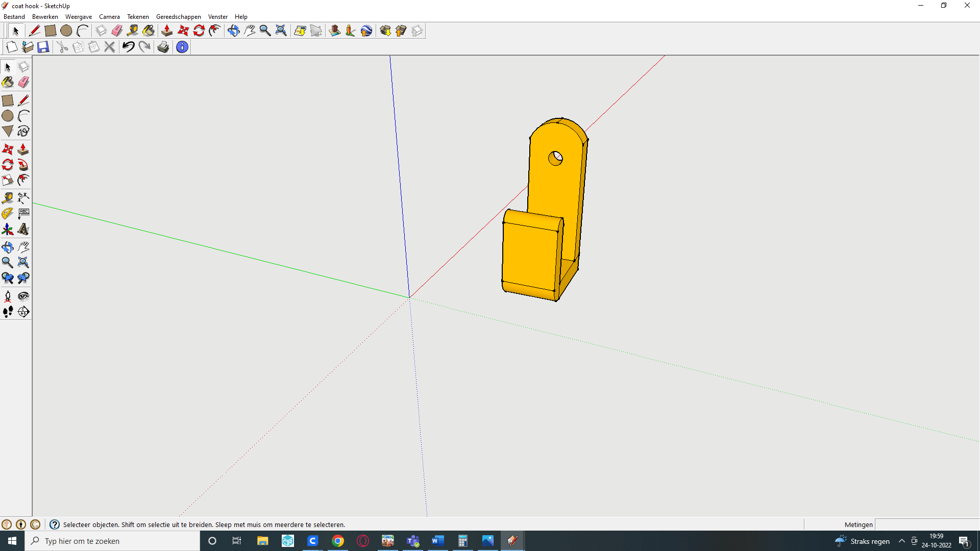Open the Tekenen menu
Image resolution: width=980 pixels, height=551 pixels.
click(138, 16)
